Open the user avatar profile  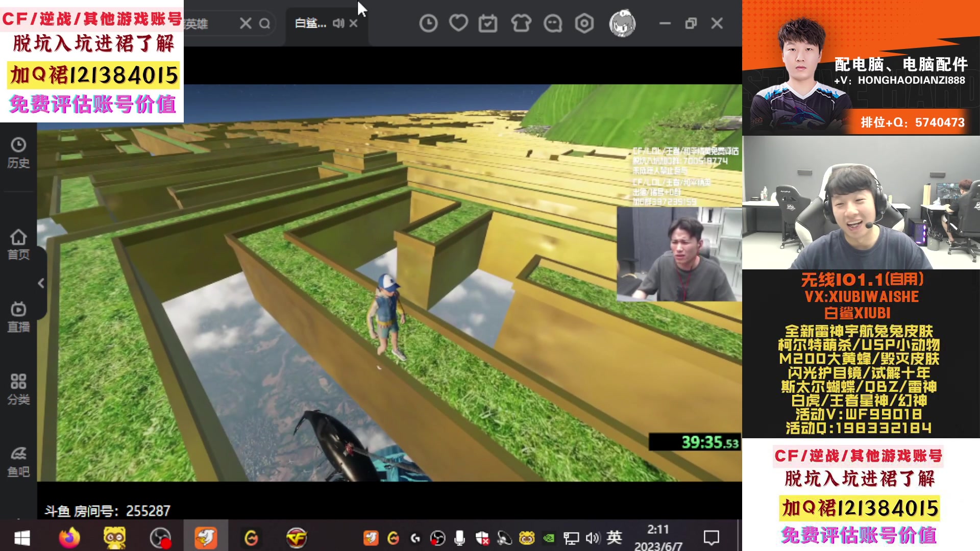622,23
